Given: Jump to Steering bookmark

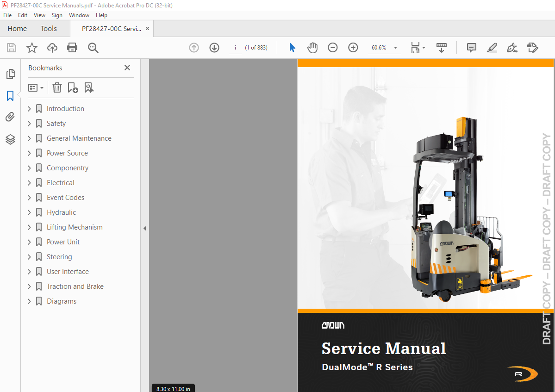Looking at the screenshot, I should click(59, 257).
